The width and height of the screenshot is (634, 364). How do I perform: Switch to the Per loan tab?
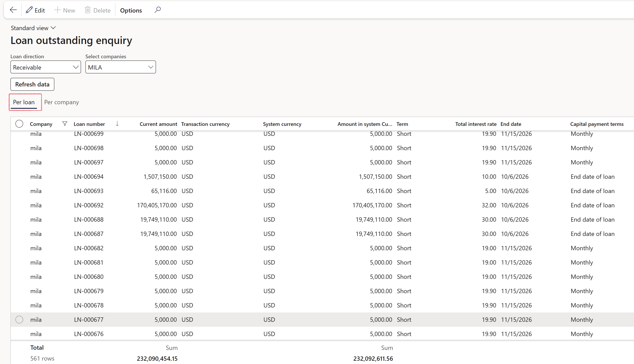[x=24, y=102]
